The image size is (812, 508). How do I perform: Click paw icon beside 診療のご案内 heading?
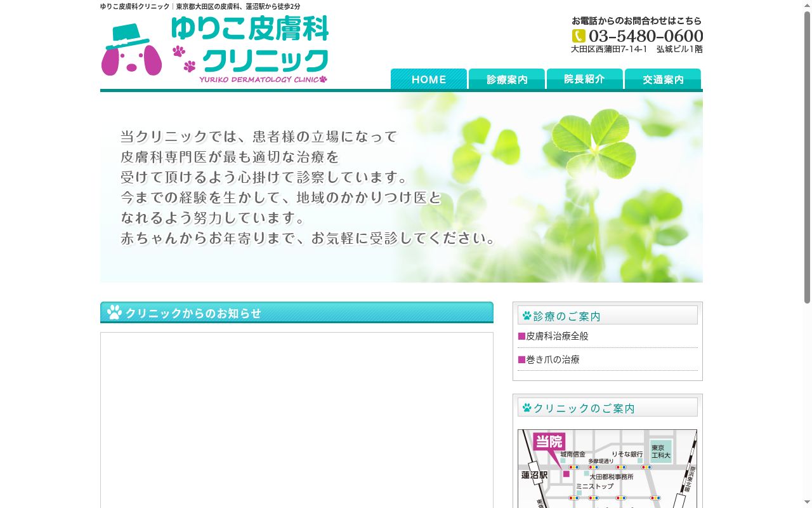[x=527, y=316]
